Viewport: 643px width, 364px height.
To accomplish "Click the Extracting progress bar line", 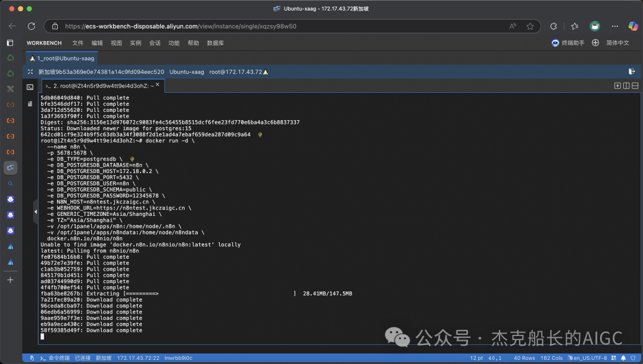I will (196, 294).
